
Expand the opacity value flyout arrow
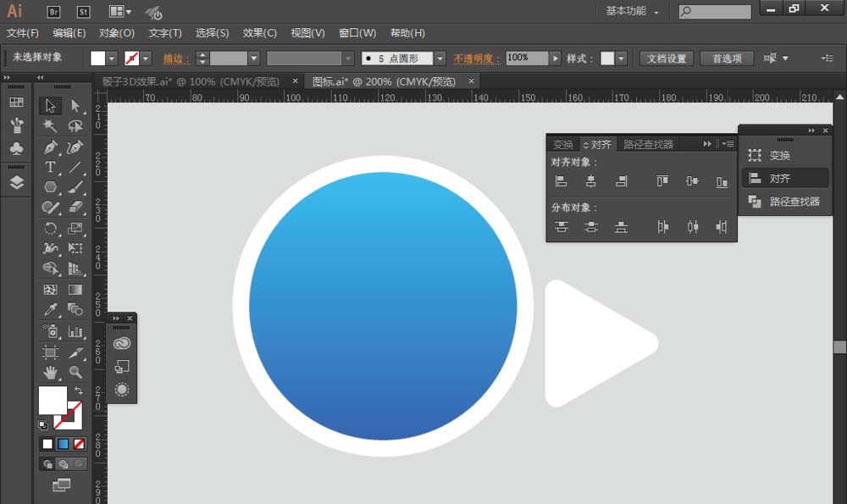556,58
